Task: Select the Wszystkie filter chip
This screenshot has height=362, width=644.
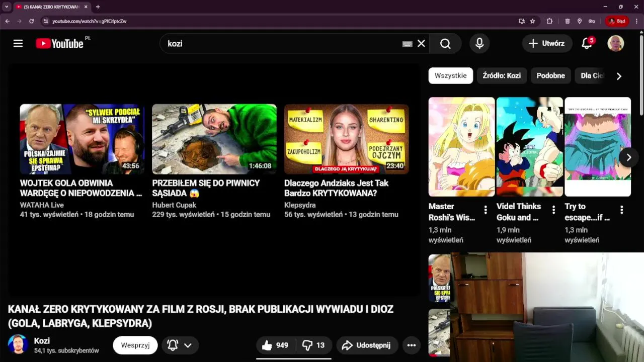Action: [x=451, y=75]
